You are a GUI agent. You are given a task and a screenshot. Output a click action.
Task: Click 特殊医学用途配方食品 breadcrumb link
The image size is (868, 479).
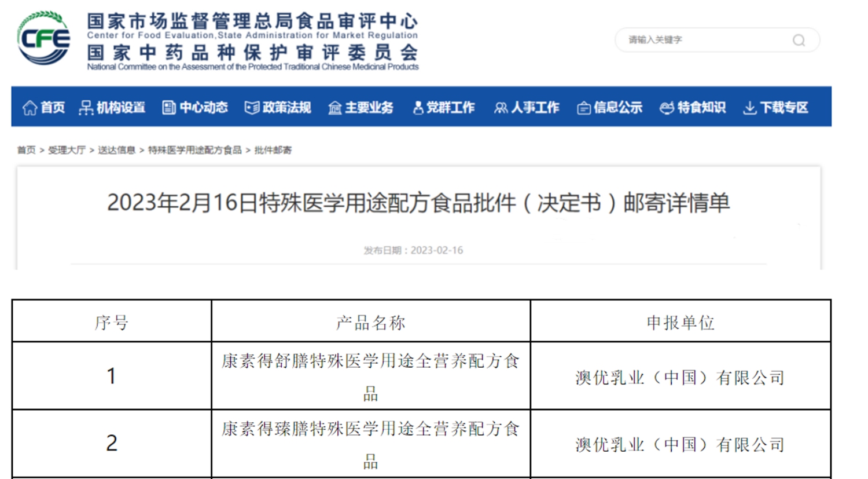point(194,150)
